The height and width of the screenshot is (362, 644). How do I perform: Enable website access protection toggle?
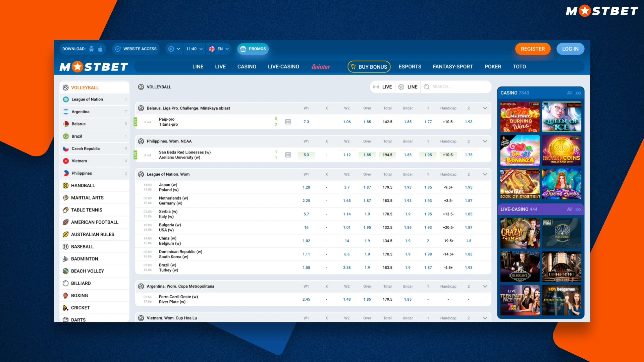(136, 49)
